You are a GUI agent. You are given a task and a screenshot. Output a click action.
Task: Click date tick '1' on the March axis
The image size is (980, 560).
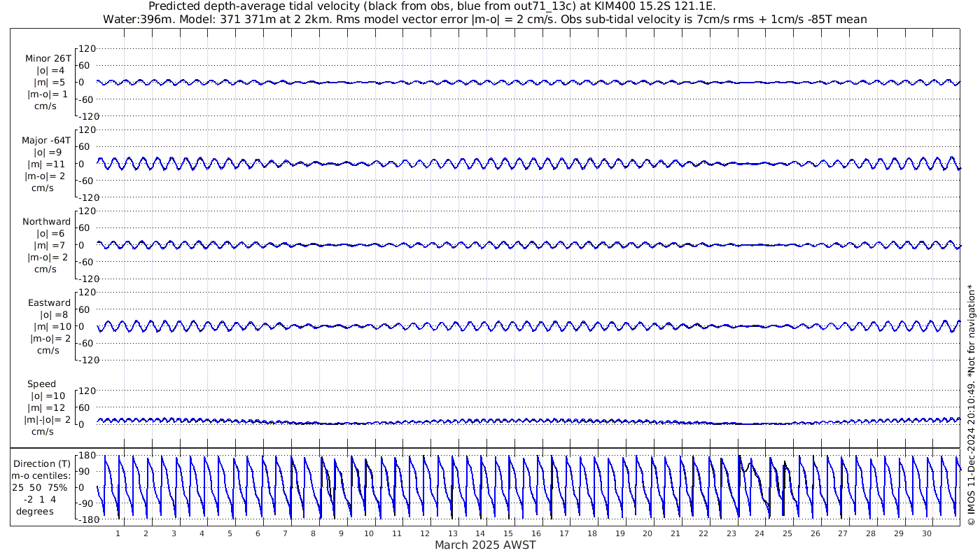pyautogui.click(x=118, y=533)
